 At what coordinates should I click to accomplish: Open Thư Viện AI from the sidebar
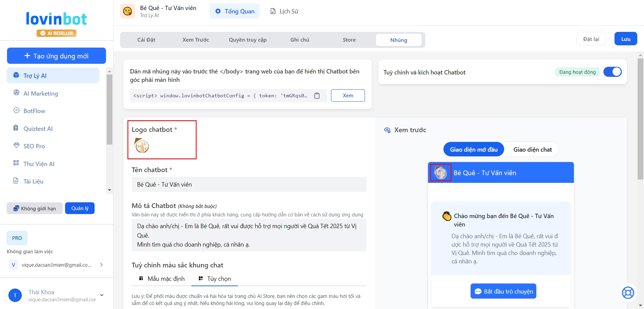39,164
